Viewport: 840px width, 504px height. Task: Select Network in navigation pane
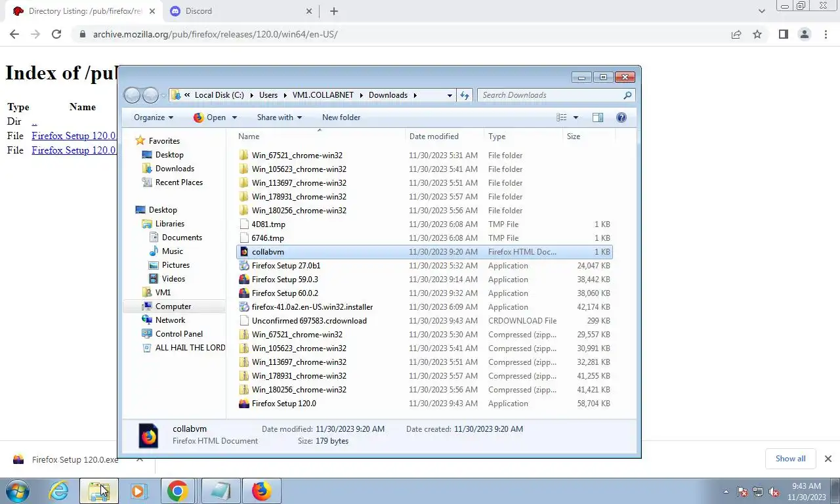tap(170, 320)
